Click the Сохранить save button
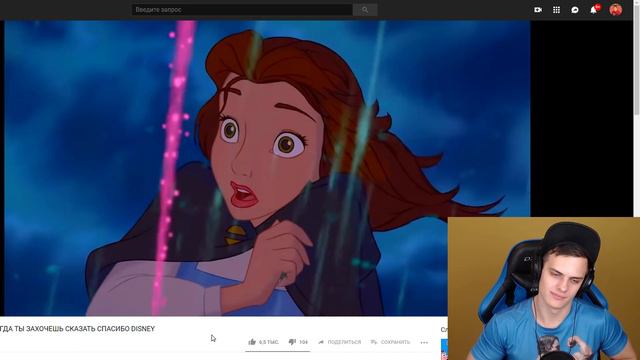 (390, 342)
